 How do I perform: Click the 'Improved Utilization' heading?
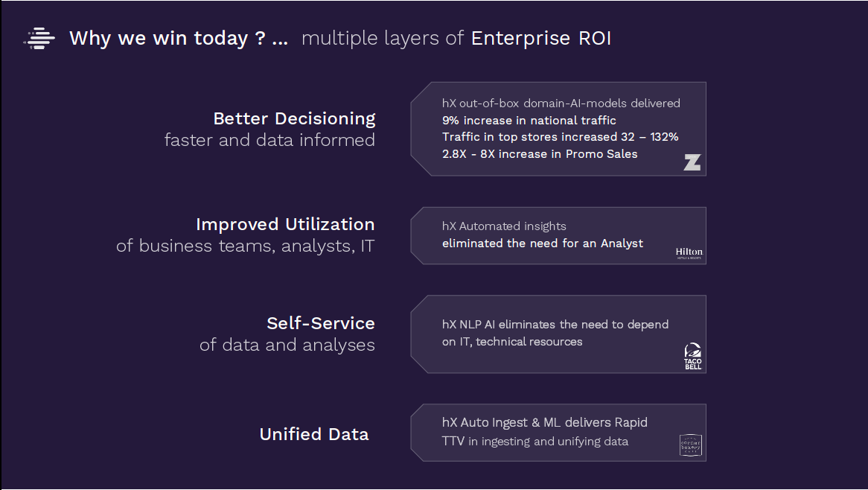[x=285, y=224]
